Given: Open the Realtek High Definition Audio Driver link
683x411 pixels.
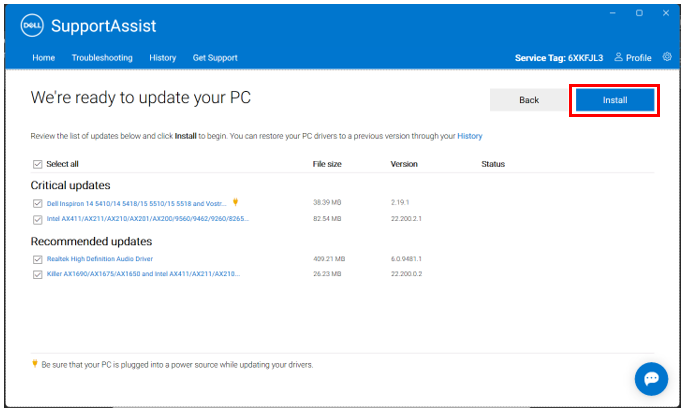Looking at the screenshot, I should point(100,259).
